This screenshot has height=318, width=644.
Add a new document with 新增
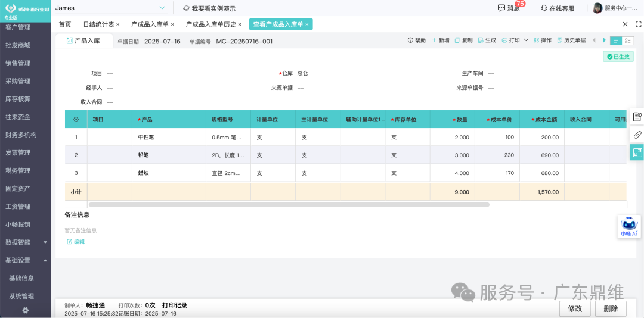click(x=441, y=40)
